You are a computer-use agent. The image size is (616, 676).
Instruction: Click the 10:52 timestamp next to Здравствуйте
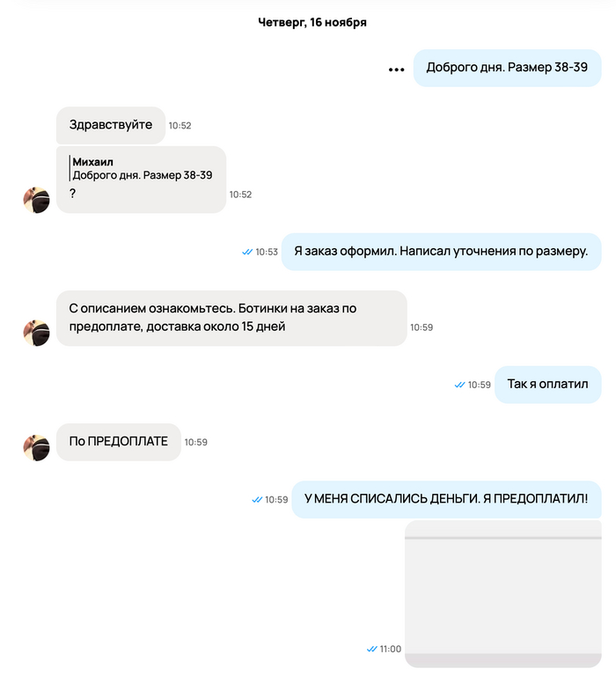click(180, 126)
